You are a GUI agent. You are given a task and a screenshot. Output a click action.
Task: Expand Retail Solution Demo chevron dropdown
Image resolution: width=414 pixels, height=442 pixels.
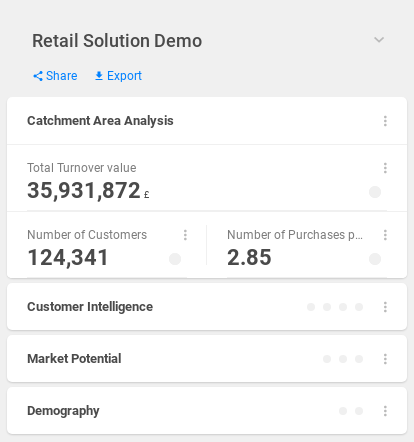[379, 40]
